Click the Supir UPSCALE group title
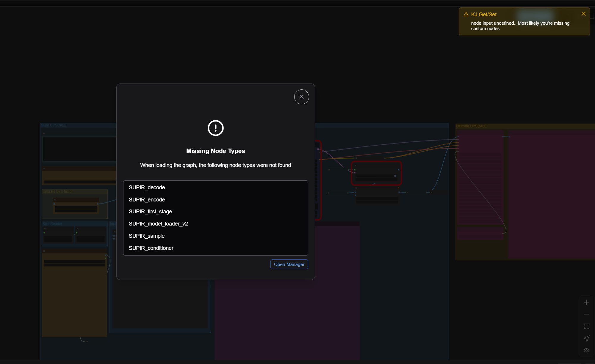 coord(54,125)
